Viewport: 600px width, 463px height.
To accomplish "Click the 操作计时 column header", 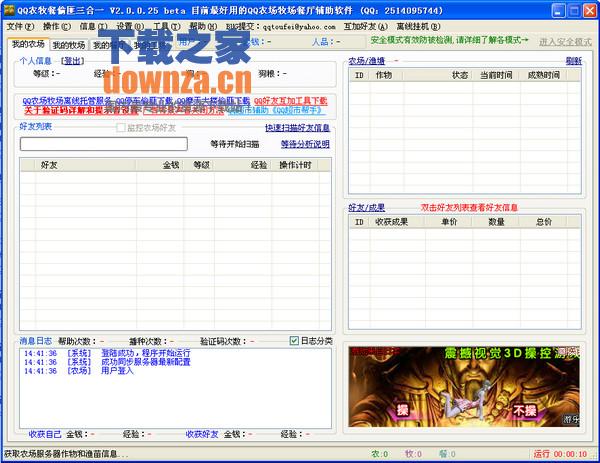I will click(x=295, y=165).
